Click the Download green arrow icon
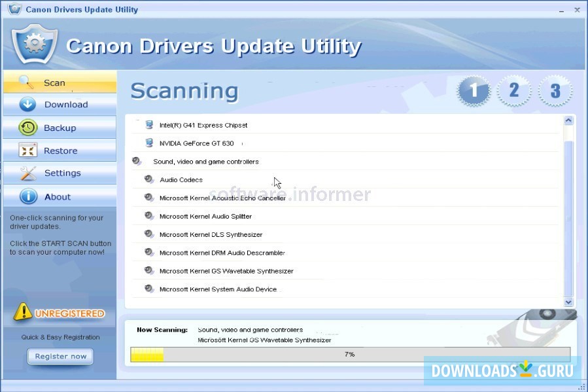This screenshot has height=392, width=588. (x=26, y=104)
